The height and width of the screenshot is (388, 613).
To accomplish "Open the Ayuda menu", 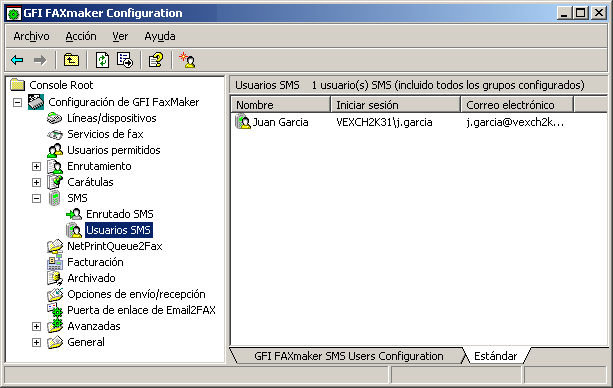I will coord(160,36).
